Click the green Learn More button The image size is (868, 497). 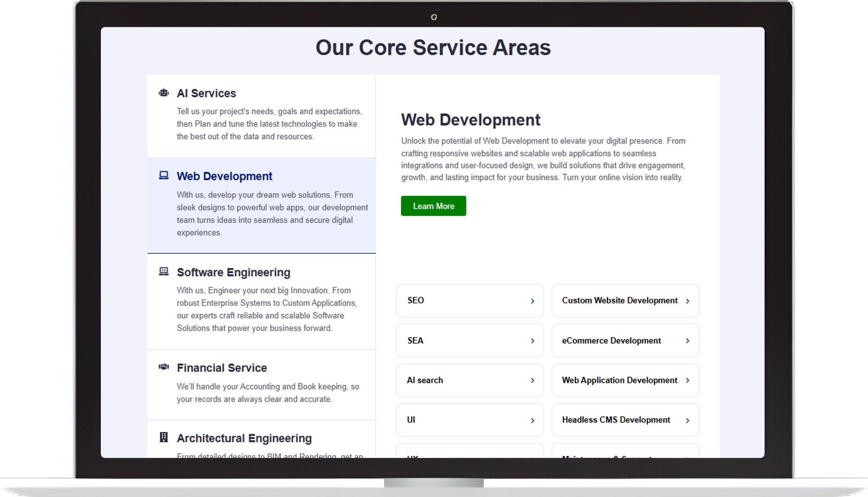click(x=434, y=206)
